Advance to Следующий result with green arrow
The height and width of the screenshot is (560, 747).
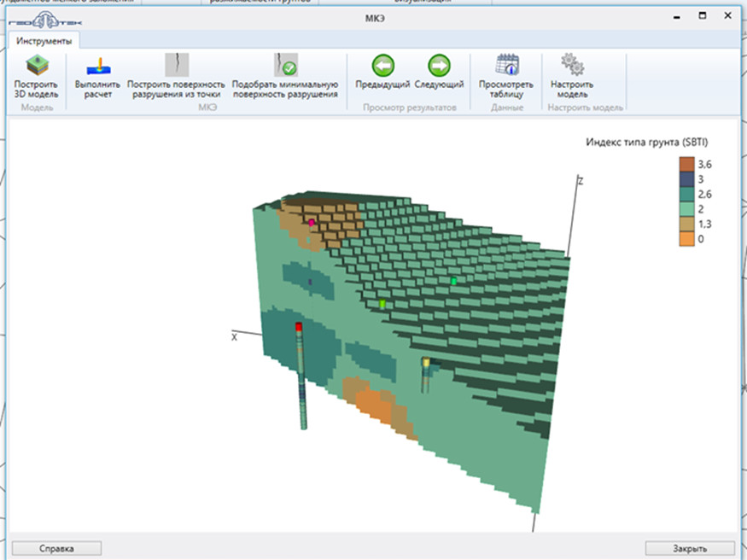pos(439,66)
